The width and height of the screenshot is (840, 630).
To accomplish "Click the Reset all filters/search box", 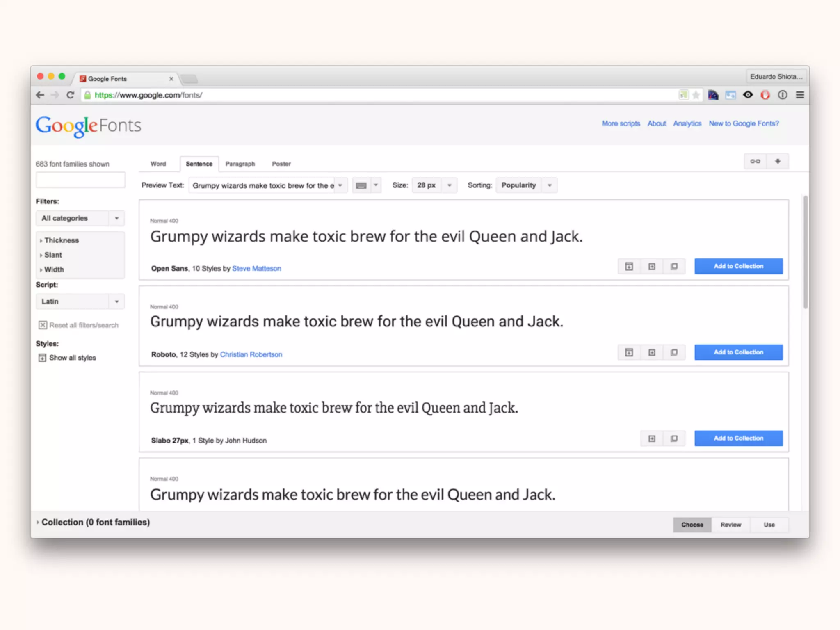I will point(43,325).
